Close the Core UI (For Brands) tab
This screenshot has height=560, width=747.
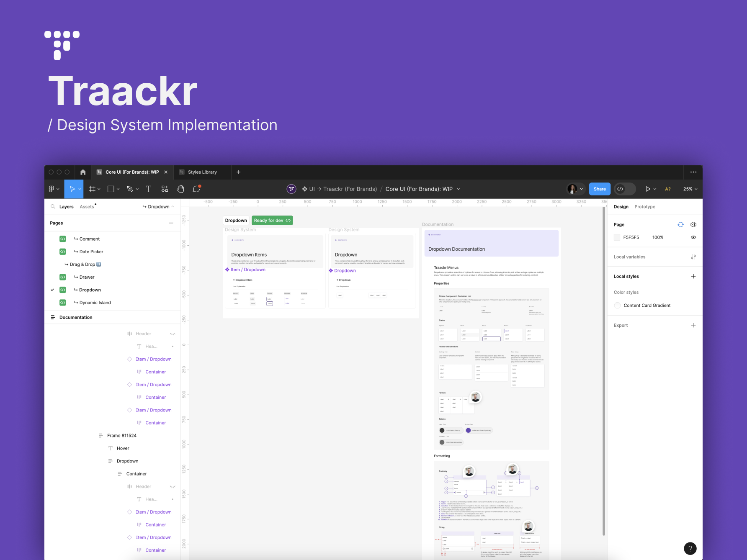[x=166, y=172]
